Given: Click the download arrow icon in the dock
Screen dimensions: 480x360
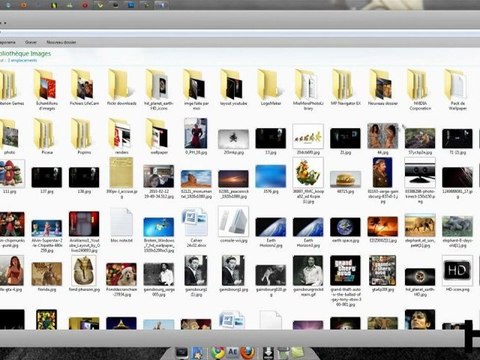Looking at the screenshot, I should [268, 352].
